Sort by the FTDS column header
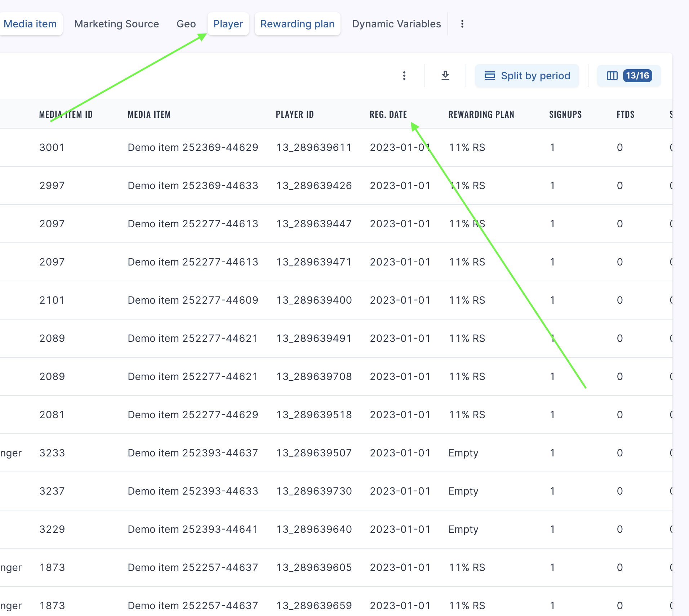 (x=625, y=115)
